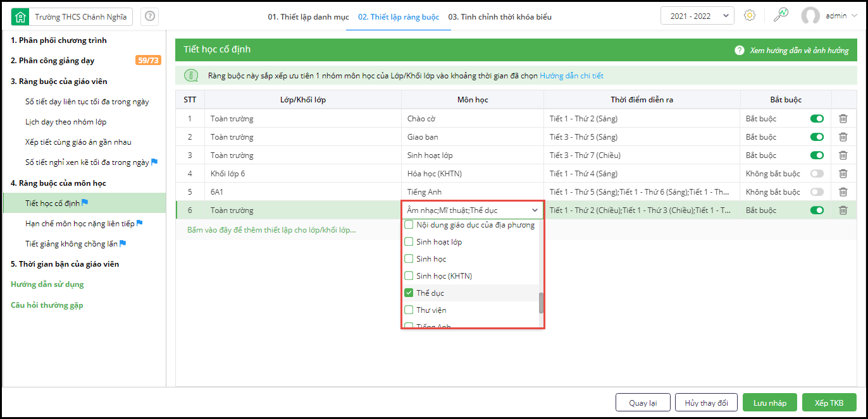Viewport: 868px width, 419px height.
Task: Open 3. Ràng buộc của giáo viên section
Action: [59, 82]
